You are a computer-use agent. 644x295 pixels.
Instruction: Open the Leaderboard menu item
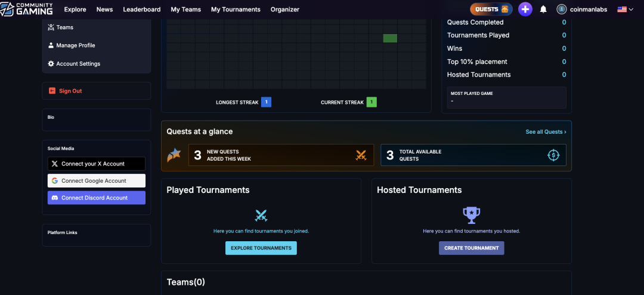[141, 10]
